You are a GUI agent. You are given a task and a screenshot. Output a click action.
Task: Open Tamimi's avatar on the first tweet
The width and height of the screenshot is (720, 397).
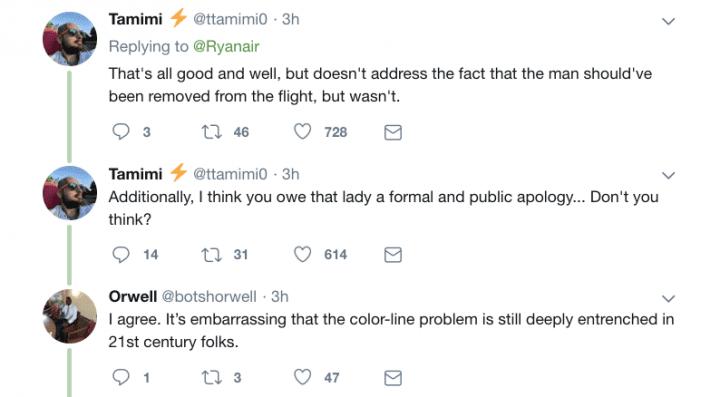point(70,39)
